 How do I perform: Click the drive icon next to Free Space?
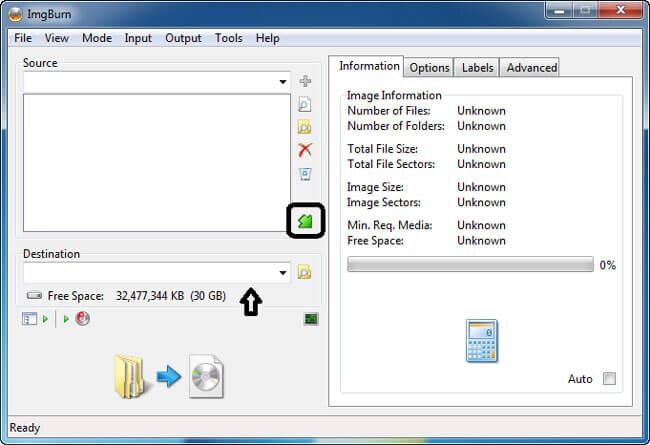[x=34, y=296]
